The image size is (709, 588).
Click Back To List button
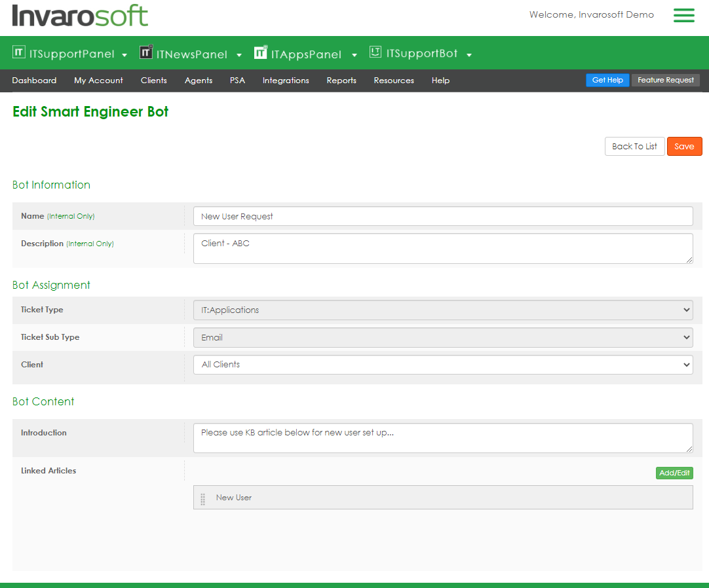[634, 147]
